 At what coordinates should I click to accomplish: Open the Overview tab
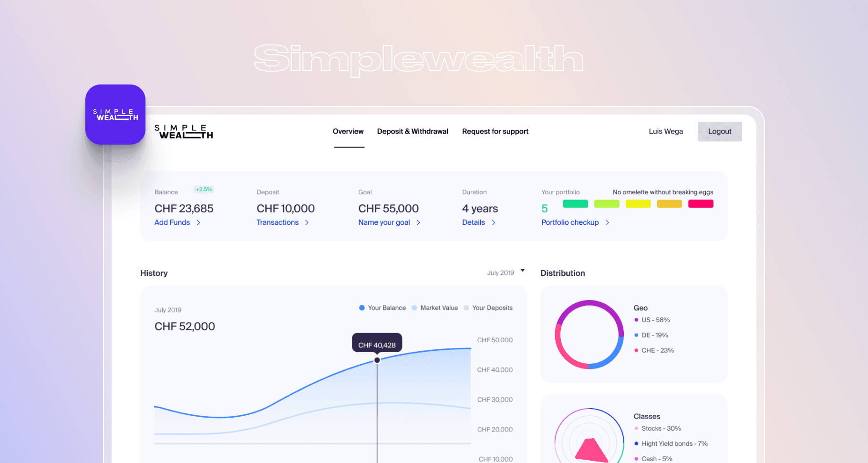click(x=348, y=131)
